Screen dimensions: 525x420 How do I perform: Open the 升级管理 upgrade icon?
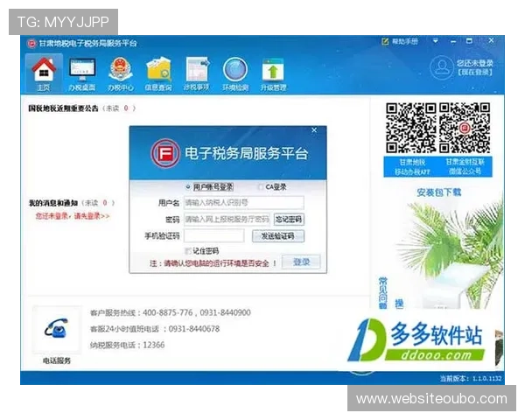(x=273, y=73)
